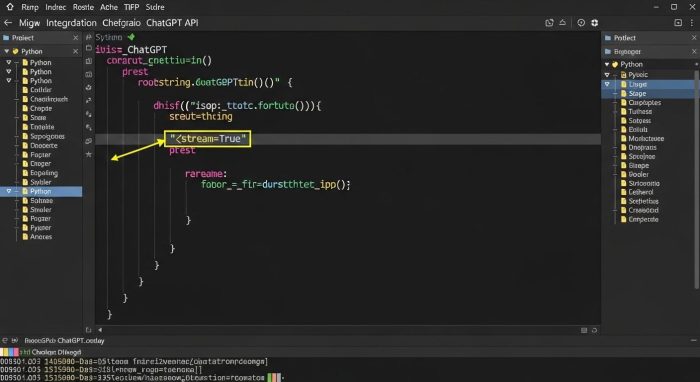Click the small icon left of the Sytimo tab
Screen dimensions: 700x382
click(x=89, y=37)
